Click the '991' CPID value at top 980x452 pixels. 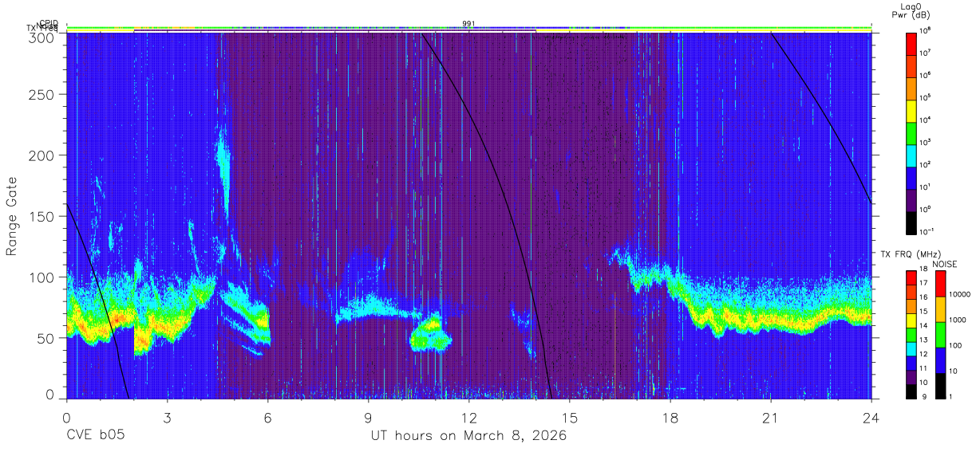click(468, 23)
